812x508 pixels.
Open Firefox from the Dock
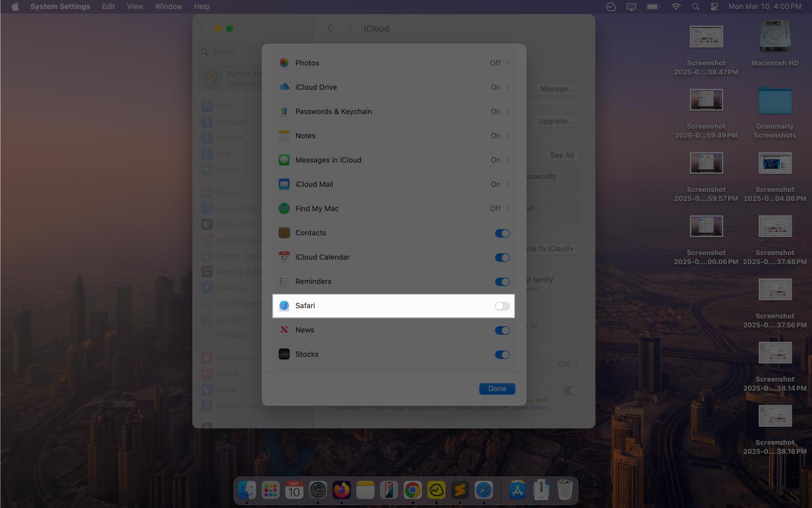pyautogui.click(x=341, y=490)
